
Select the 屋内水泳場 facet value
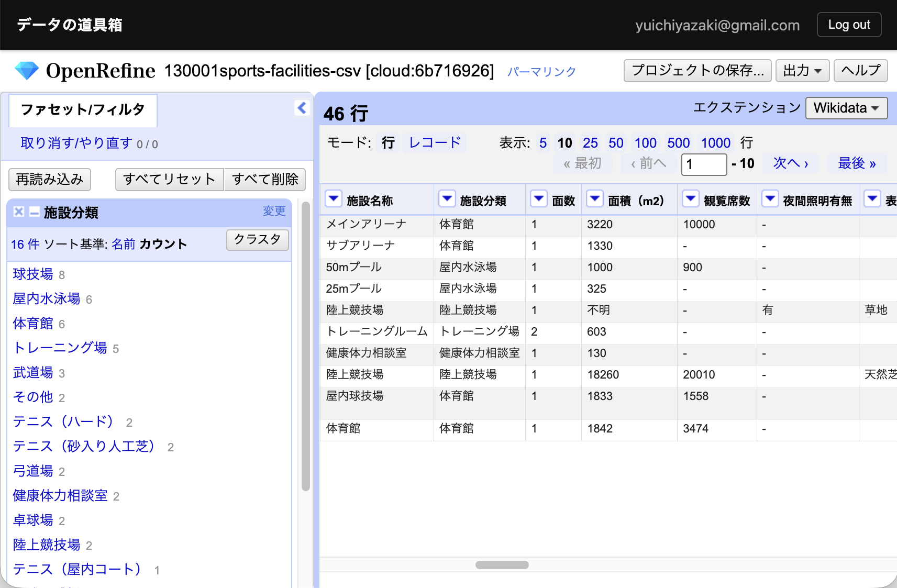[x=47, y=298]
